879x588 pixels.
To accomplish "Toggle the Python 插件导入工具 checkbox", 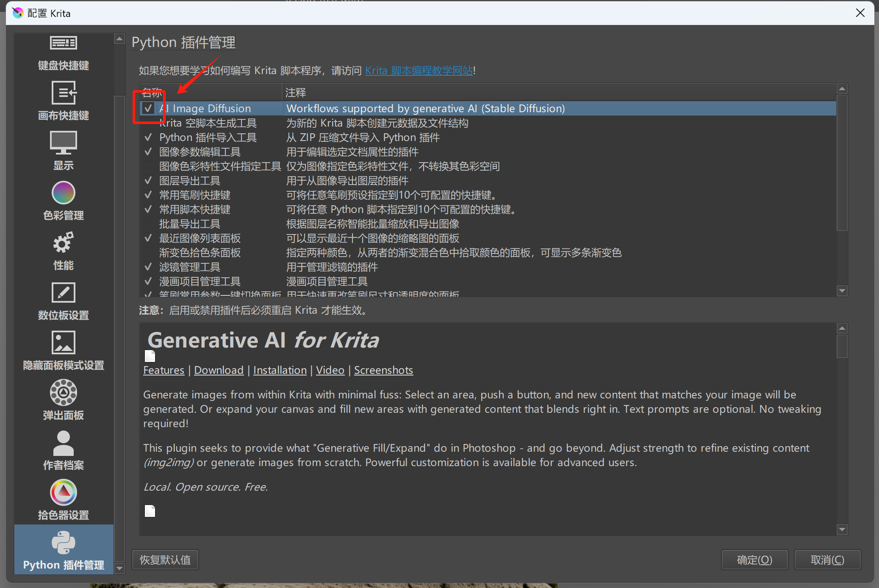I will click(x=148, y=137).
